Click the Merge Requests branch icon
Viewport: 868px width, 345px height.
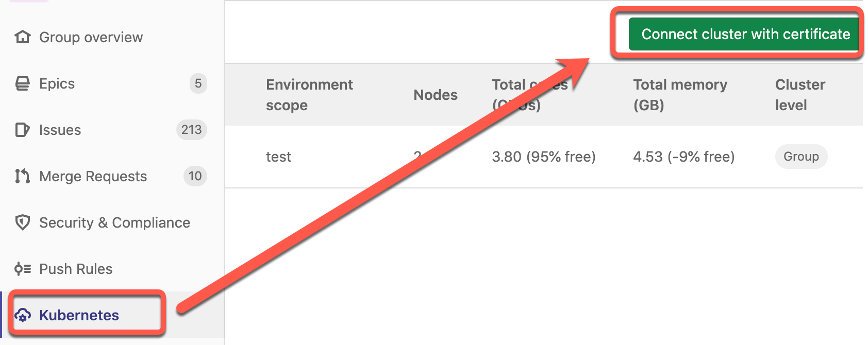pyautogui.click(x=23, y=176)
